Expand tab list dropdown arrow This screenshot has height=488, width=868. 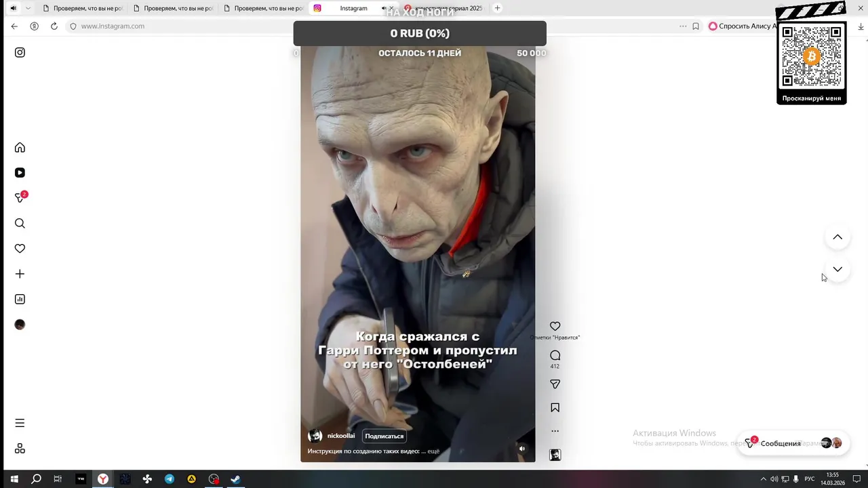click(28, 8)
